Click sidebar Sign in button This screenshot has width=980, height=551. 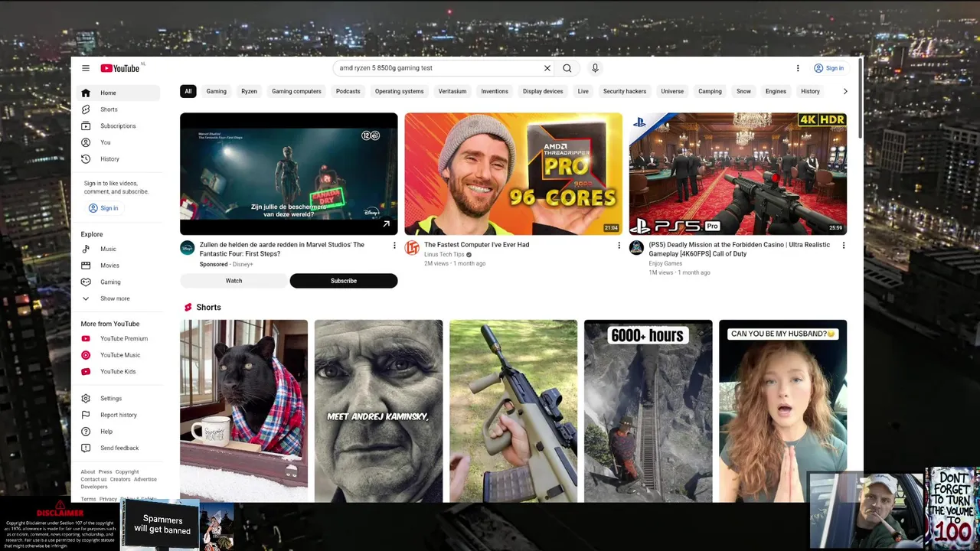(103, 208)
